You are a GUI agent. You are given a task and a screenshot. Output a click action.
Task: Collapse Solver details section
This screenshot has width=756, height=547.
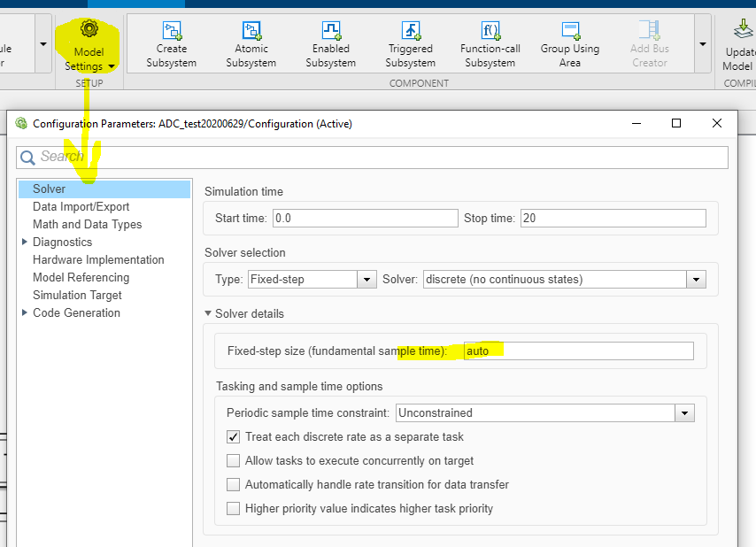tap(208, 313)
